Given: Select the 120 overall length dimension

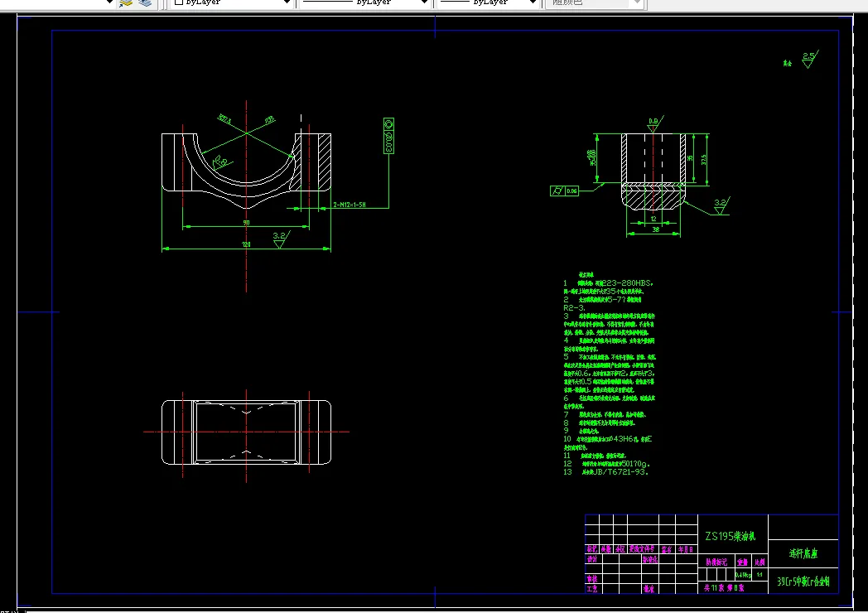Looking at the screenshot, I should point(246,244).
